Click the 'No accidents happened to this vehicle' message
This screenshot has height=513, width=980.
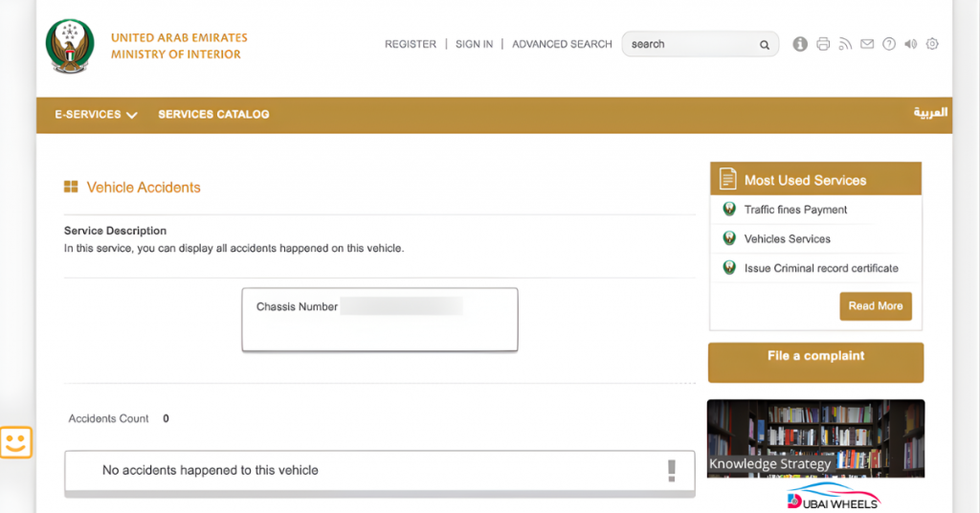tap(210, 471)
